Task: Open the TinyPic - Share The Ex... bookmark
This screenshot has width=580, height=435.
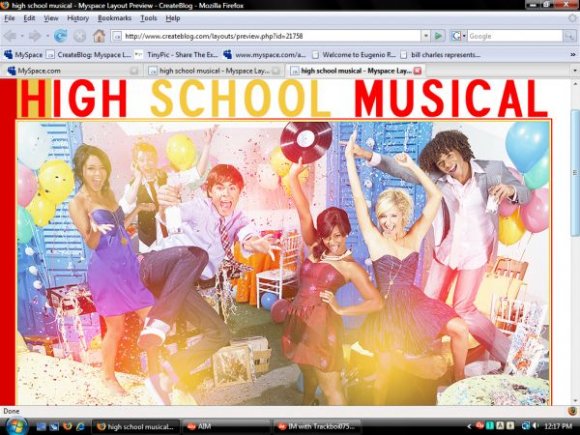Action: tap(176, 55)
